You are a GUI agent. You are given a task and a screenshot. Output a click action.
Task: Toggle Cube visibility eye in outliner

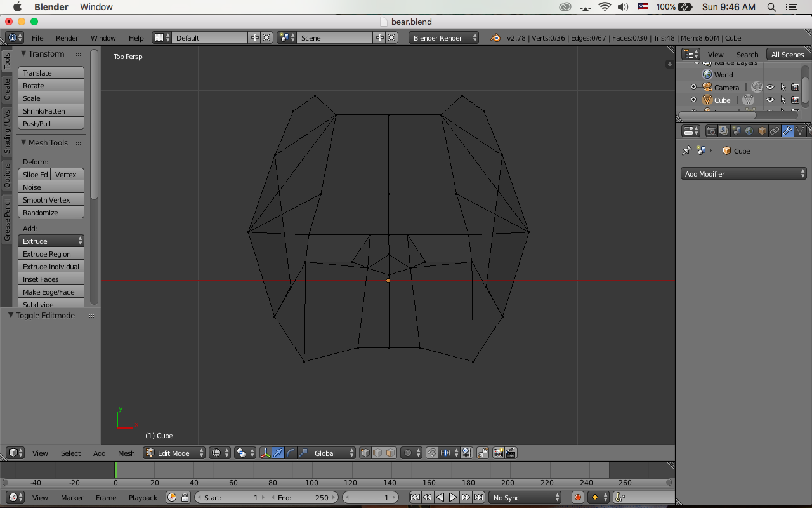(x=770, y=100)
